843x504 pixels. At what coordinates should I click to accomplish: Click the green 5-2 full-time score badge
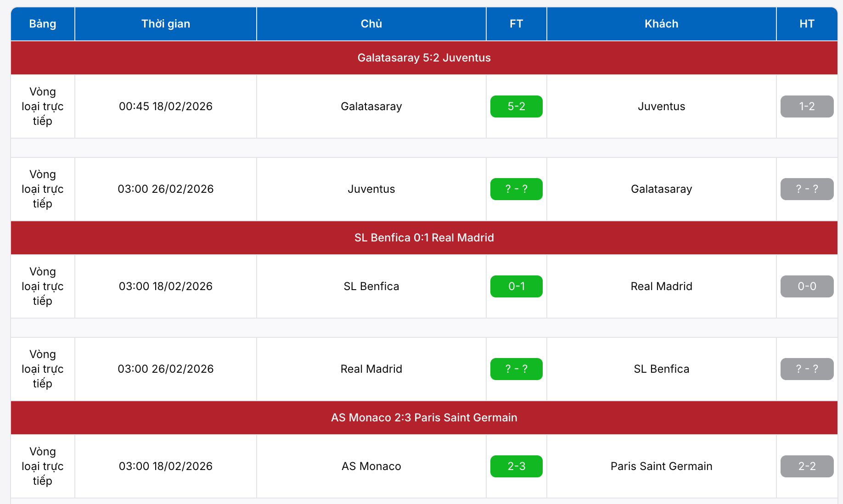pos(516,106)
